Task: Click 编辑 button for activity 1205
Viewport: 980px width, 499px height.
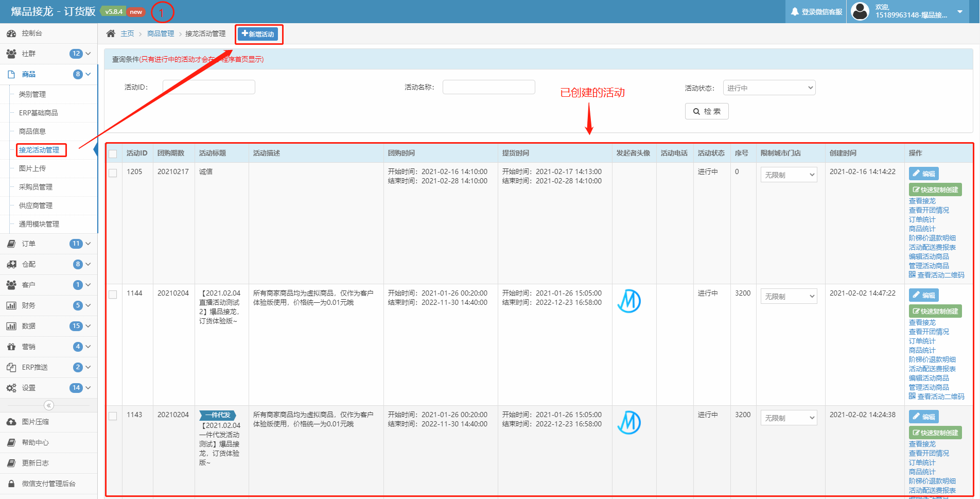Action: 923,174
